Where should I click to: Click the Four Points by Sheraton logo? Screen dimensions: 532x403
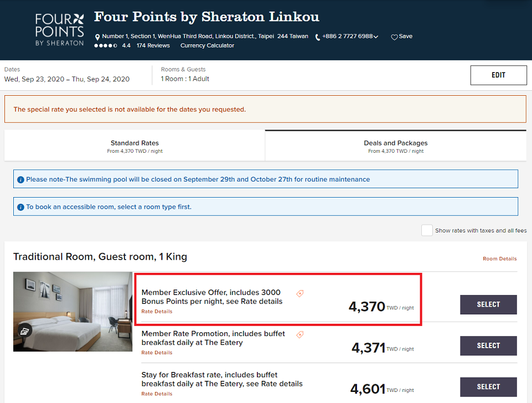(59, 30)
